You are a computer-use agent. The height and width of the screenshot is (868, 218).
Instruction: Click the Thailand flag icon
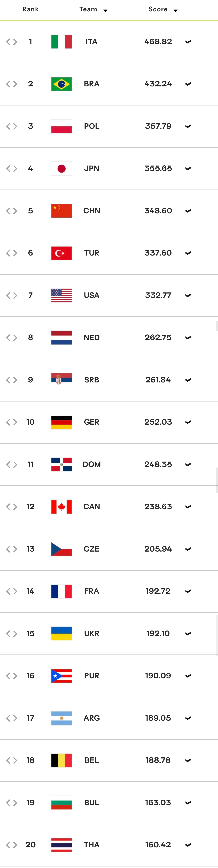tap(61, 845)
